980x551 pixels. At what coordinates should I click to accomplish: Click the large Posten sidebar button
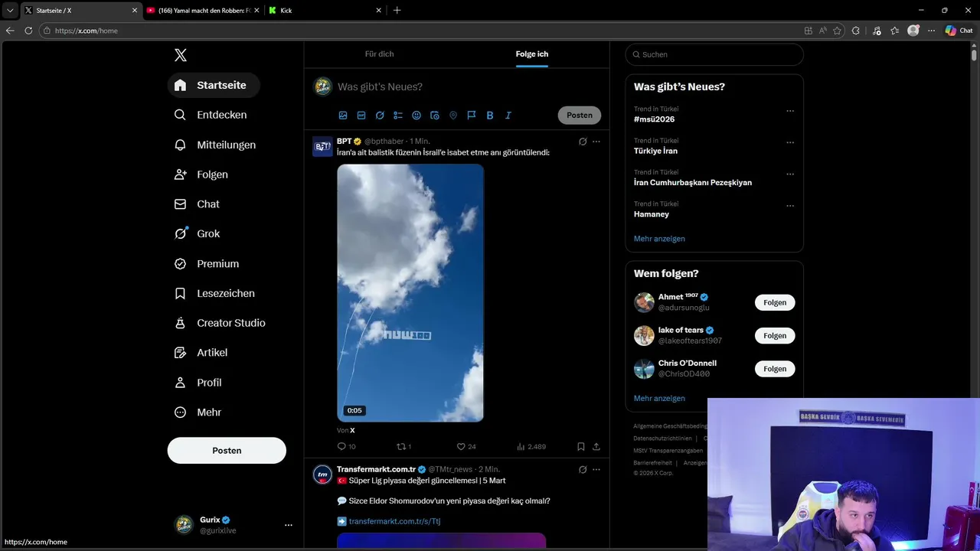click(227, 451)
